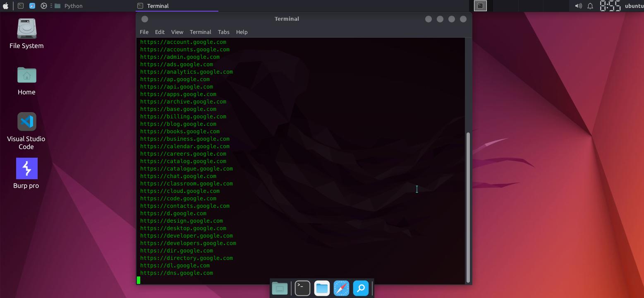Viewport: 644px width, 298px height.
Task: Click the https://calendar.google.com line
Action: point(185,146)
